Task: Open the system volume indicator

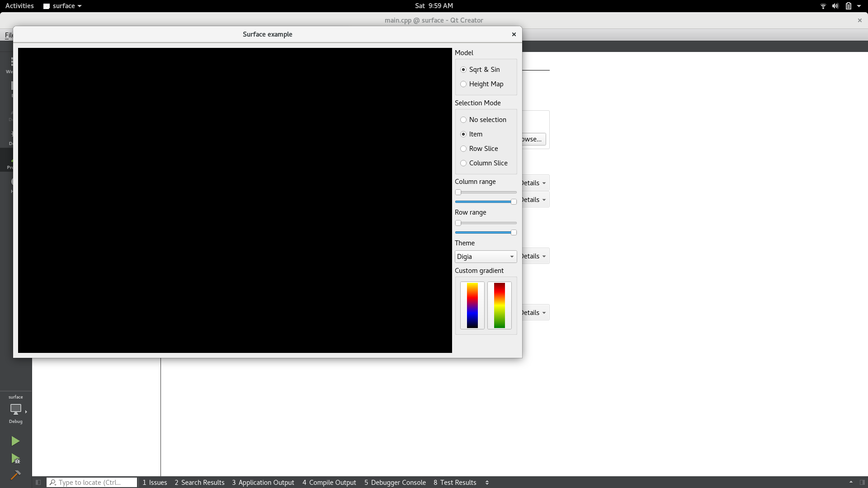Action: click(835, 6)
